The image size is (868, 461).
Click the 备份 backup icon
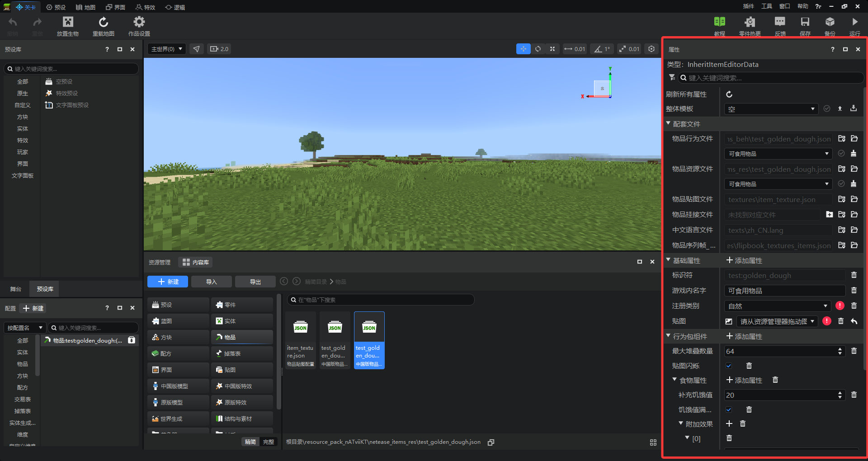(830, 22)
